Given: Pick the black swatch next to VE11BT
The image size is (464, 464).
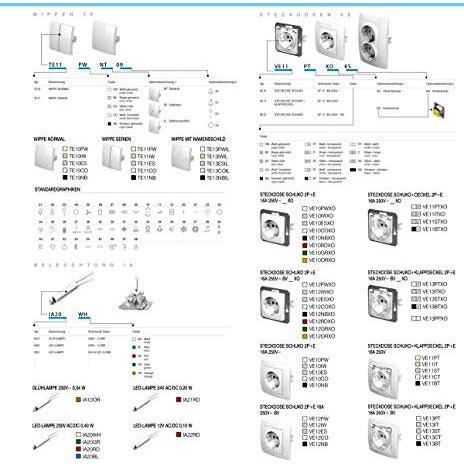Looking at the screenshot, I should click(418, 383).
